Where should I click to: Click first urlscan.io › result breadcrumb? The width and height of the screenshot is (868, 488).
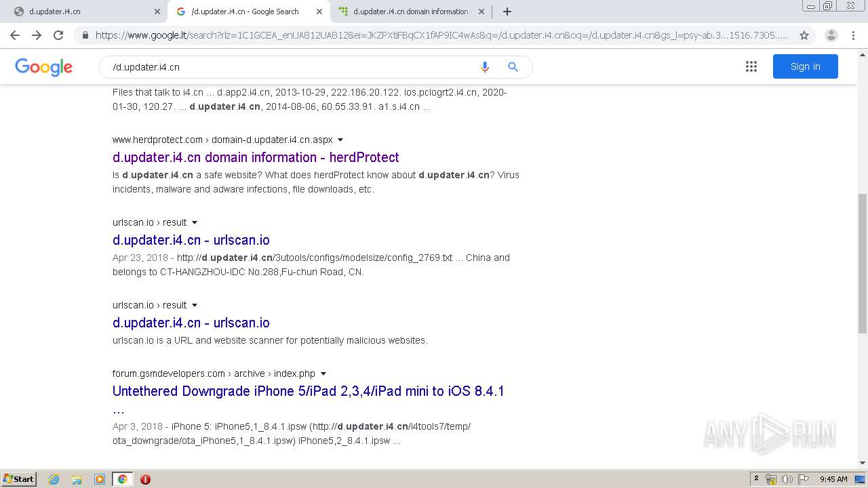(x=149, y=222)
